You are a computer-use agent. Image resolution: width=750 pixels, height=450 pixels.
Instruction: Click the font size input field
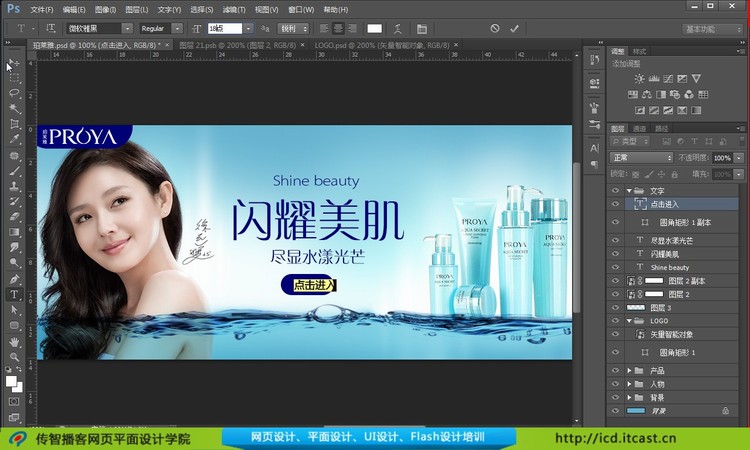[225, 29]
